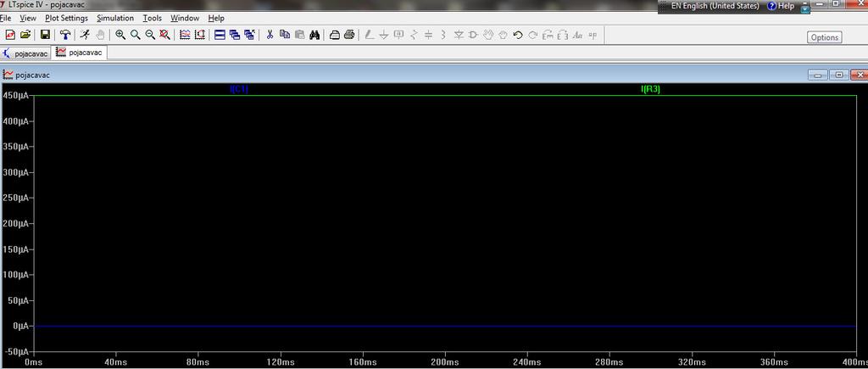Click the Print Setup icon

(334, 35)
